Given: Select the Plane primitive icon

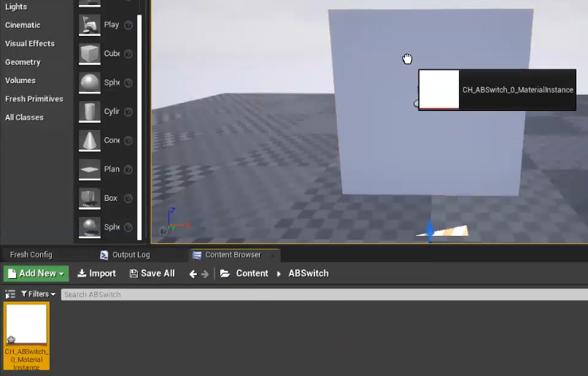Looking at the screenshot, I should tap(90, 169).
